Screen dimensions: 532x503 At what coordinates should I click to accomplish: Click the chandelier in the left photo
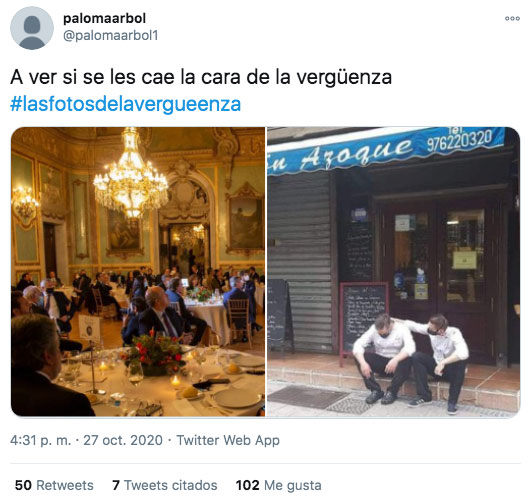[x=131, y=174]
